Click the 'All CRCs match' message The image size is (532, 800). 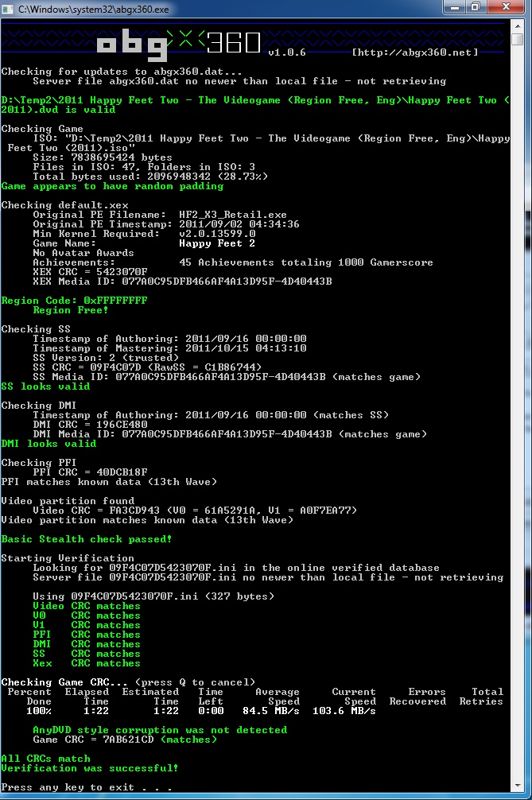pyautogui.click(x=45, y=759)
